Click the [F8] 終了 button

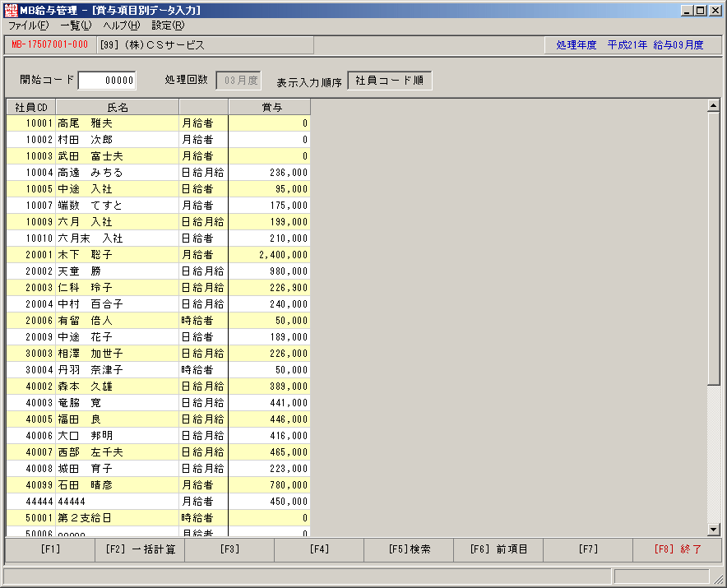[x=678, y=549]
